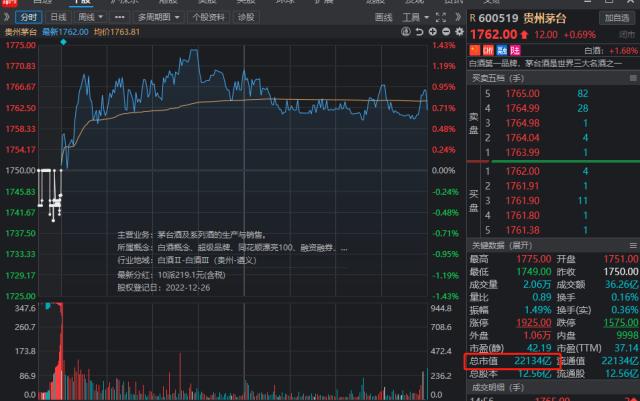Click the pink 陆 stock connect icon
Viewport: 640px width, 401px height.
[x=515, y=50]
